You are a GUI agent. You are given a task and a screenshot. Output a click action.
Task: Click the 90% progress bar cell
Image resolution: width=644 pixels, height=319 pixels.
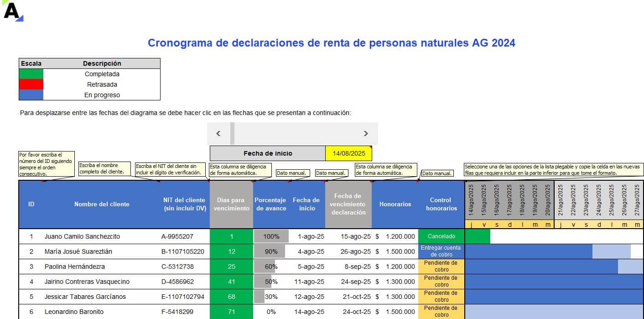coord(271,251)
